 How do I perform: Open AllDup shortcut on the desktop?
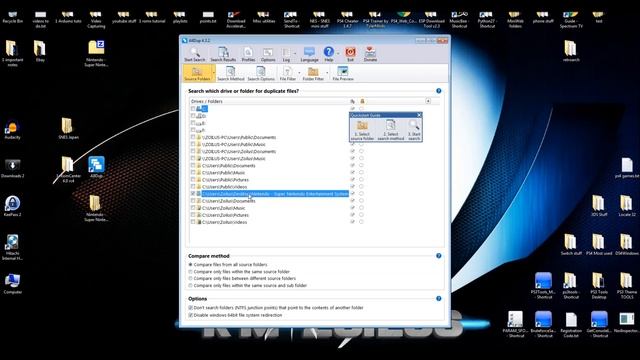click(96, 167)
